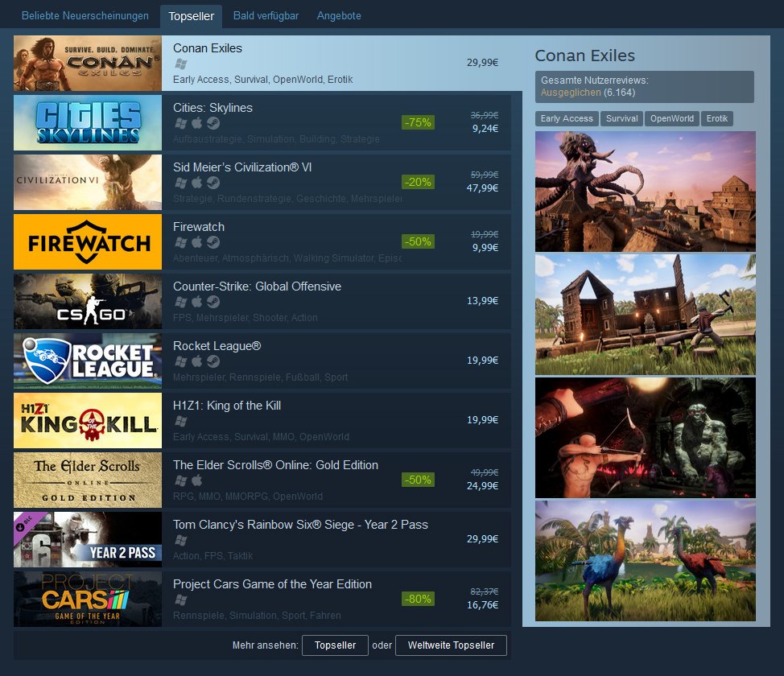784x676 pixels.
Task: Click Windows icon for Elder Scrolls Online Gold Edition
Action: tap(181, 480)
